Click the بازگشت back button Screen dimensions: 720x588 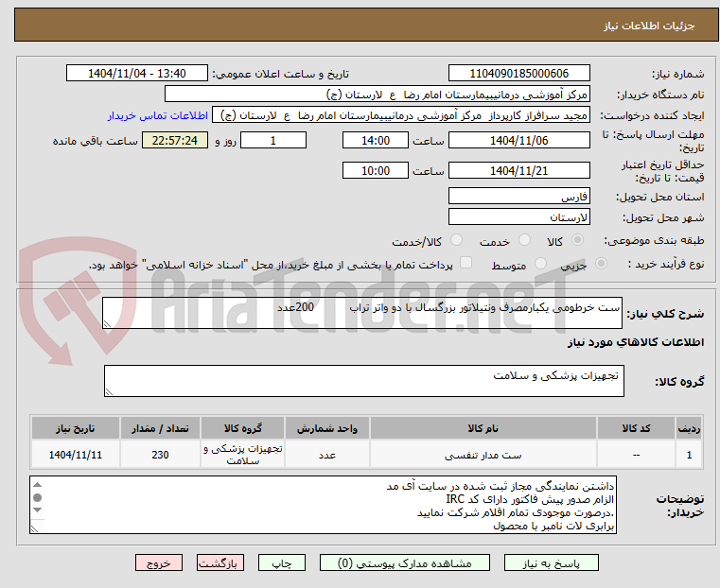[x=220, y=562]
